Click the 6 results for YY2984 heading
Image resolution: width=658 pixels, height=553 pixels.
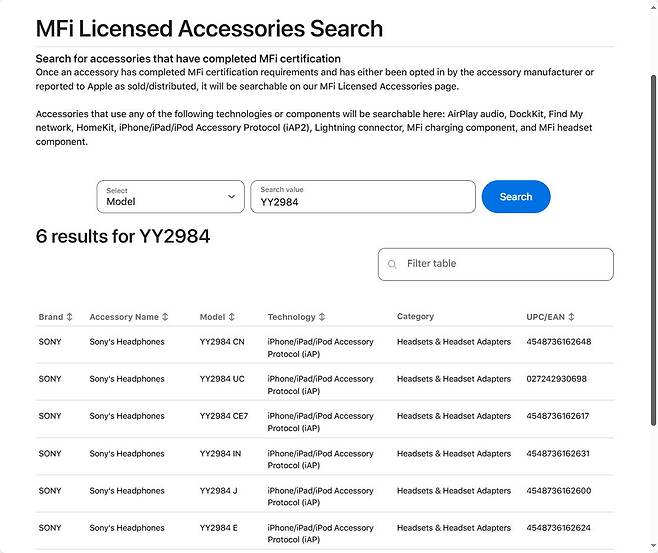123,237
